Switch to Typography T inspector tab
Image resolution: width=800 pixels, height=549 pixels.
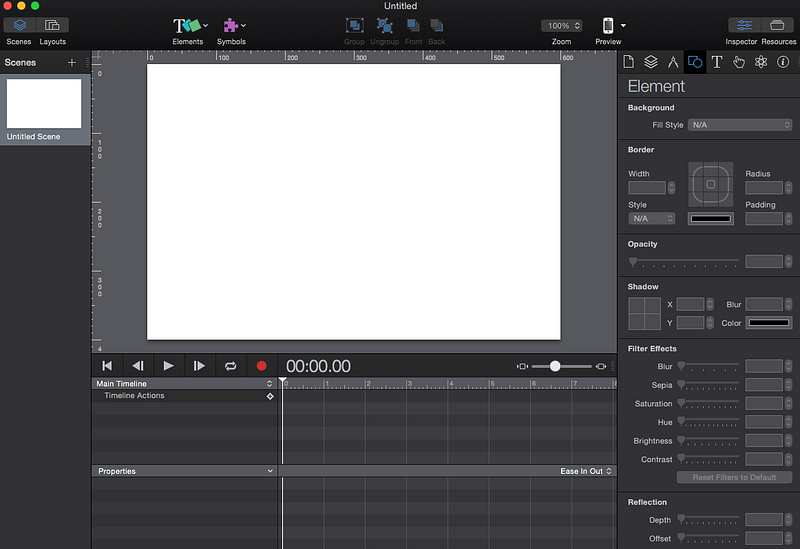(717, 62)
